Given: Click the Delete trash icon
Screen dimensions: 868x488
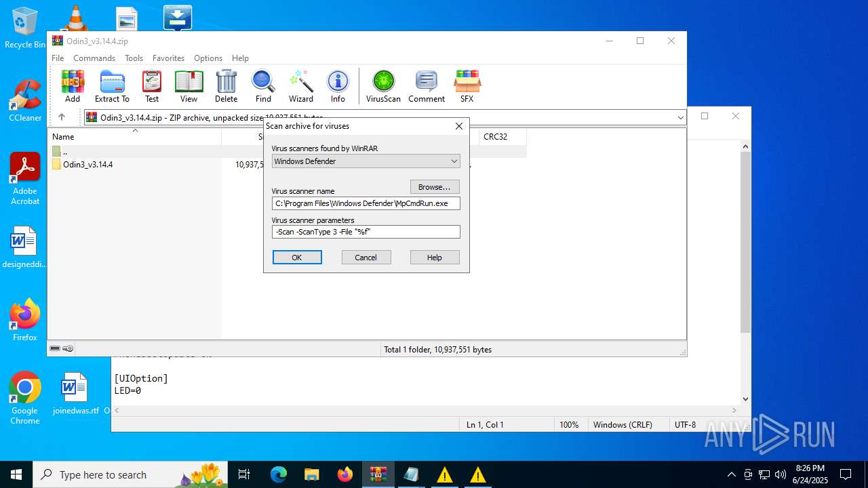Looking at the screenshot, I should tap(226, 86).
